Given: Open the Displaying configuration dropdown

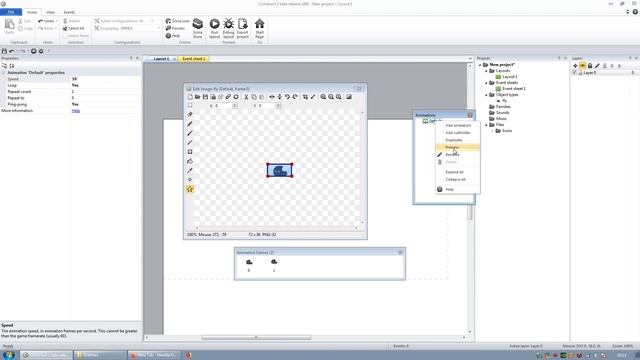Looking at the screenshot, I should pos(159,28).
